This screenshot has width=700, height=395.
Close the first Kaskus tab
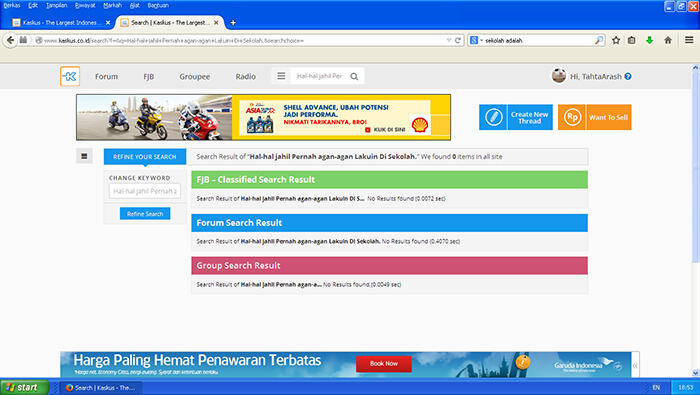click(108, 23)
